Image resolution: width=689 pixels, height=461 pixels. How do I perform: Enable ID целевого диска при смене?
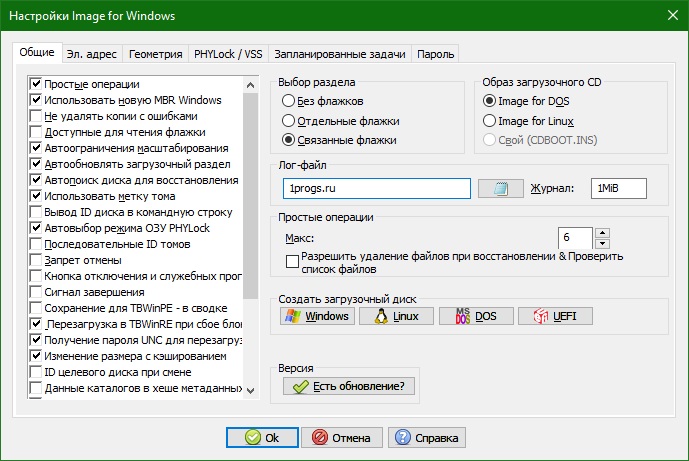pyautogui.click(x=36, y=372)
